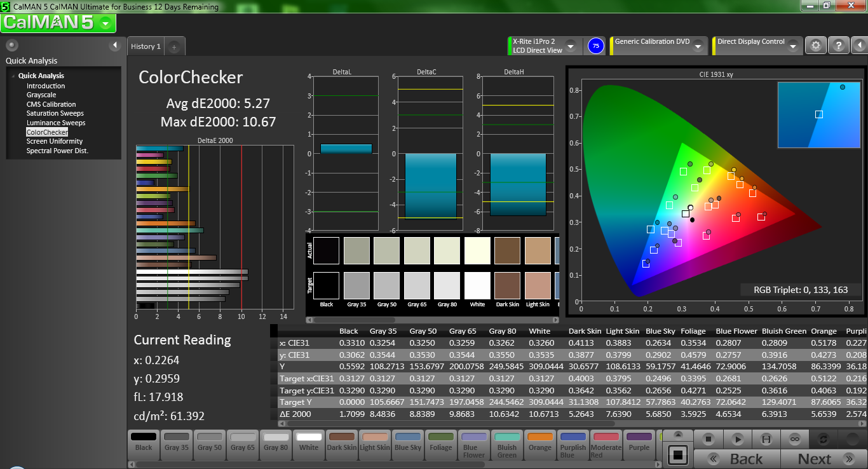Open the Saturation Sweeps page
Image resolution: width=868 pixels, height=469 pixels.
tap(55, 114)
